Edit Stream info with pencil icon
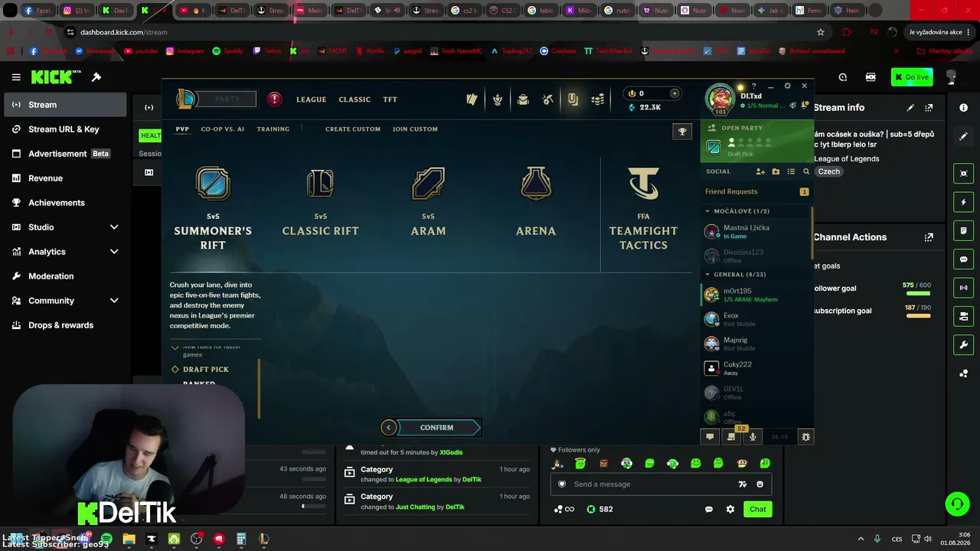This screenshot has width=980, height=551. coord(910,108)
